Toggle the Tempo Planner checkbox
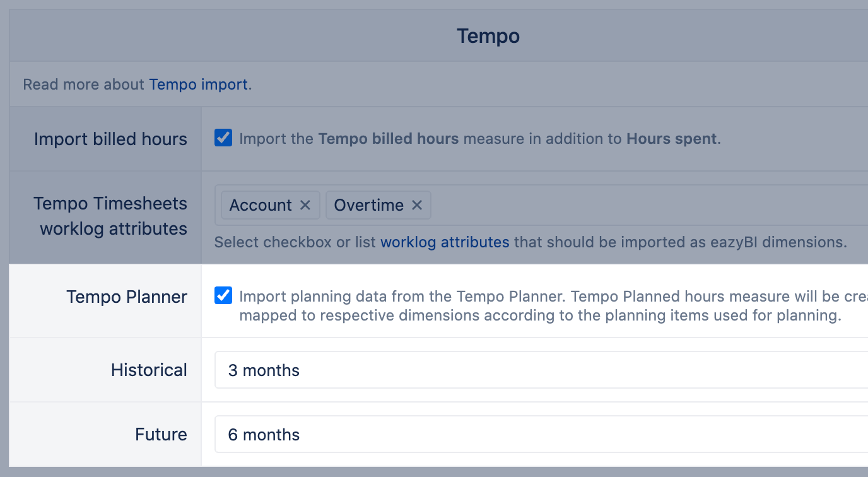This screenshot has height=477, width=868. pyautogui.click(x=223, y=295)
